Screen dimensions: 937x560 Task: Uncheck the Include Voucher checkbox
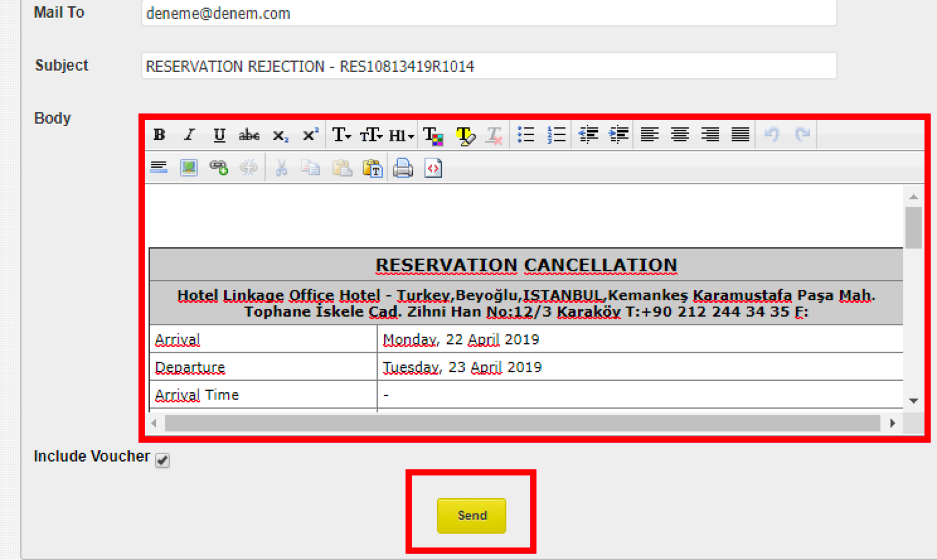162,460
